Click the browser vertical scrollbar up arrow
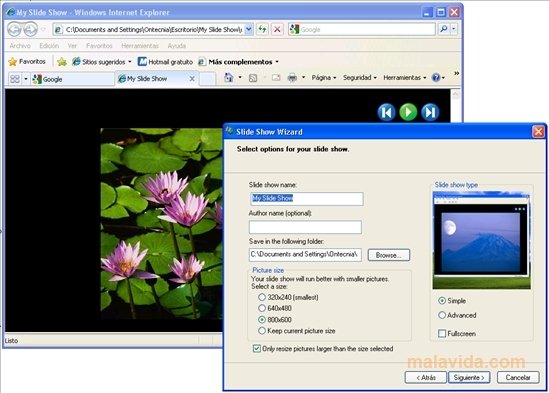Screen dimensions: 549x393 (455, 94)
